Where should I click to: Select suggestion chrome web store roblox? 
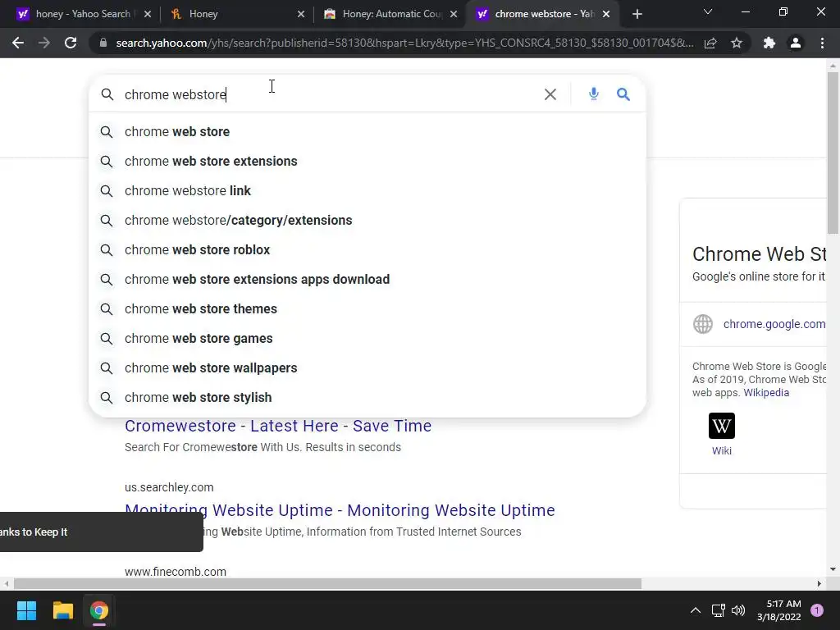pyautogui.click(x=367, y=249)
